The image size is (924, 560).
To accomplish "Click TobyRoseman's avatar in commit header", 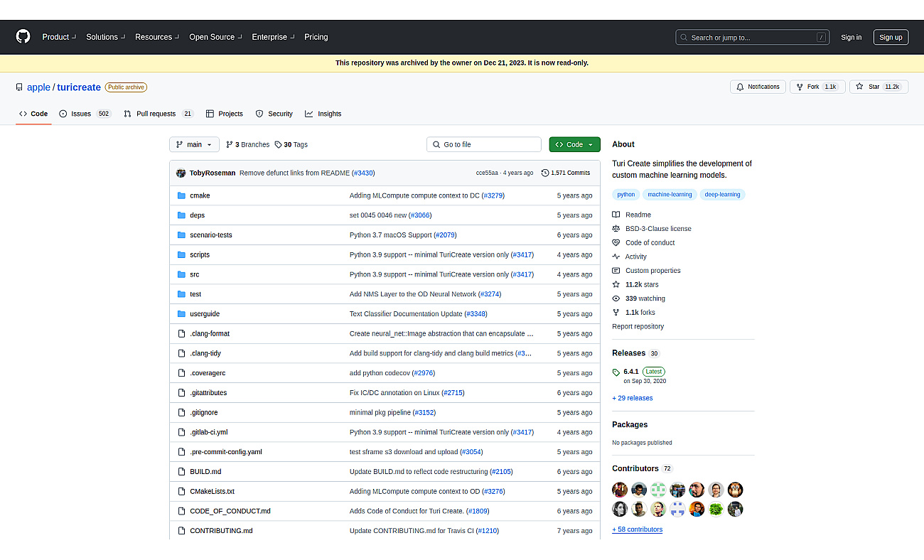I will 181,173.
